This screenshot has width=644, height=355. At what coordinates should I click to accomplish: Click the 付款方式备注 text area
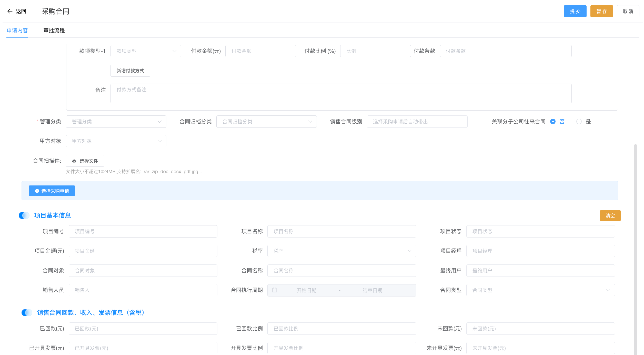341,93
